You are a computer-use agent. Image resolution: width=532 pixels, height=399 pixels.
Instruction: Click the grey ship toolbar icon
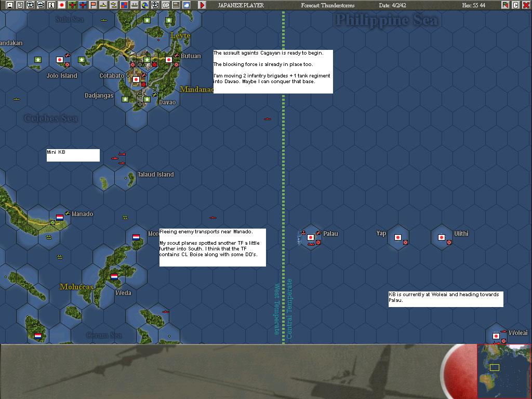tap(135, 5)
